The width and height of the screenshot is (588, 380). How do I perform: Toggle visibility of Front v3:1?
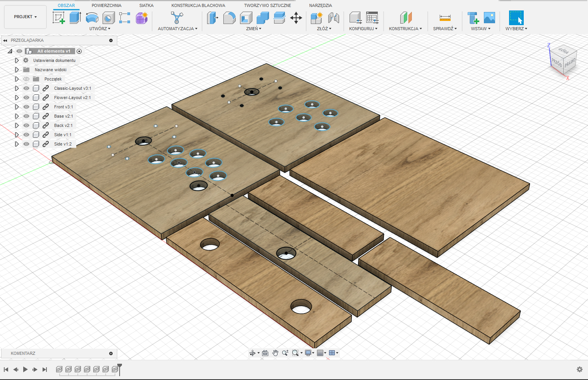[x=26, y=107]
